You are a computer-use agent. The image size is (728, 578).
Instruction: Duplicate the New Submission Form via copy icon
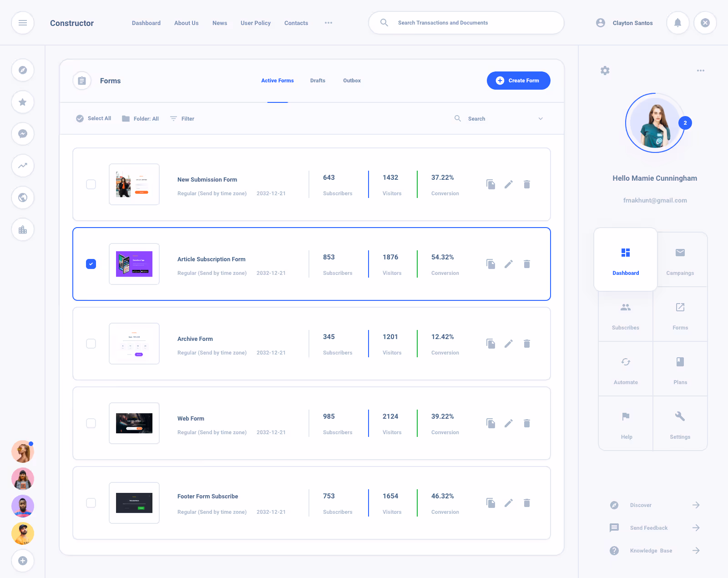(490, 184)
